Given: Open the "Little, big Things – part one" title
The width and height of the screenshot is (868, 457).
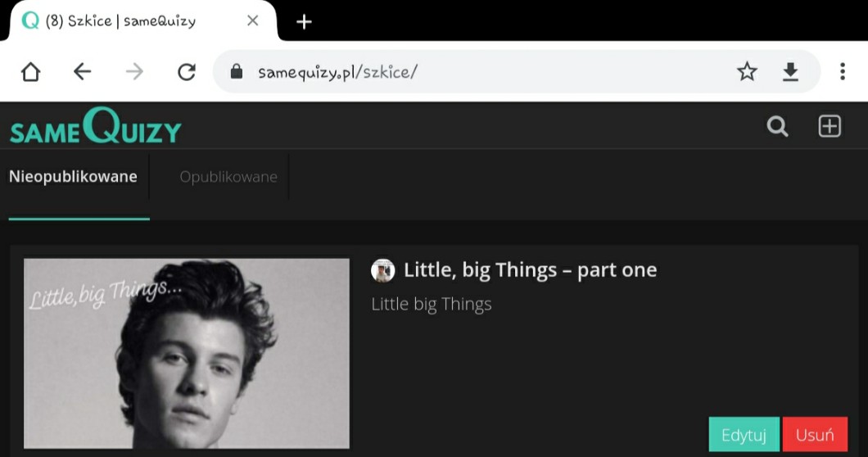Looking at the screenshot, I should pos(530,270).
